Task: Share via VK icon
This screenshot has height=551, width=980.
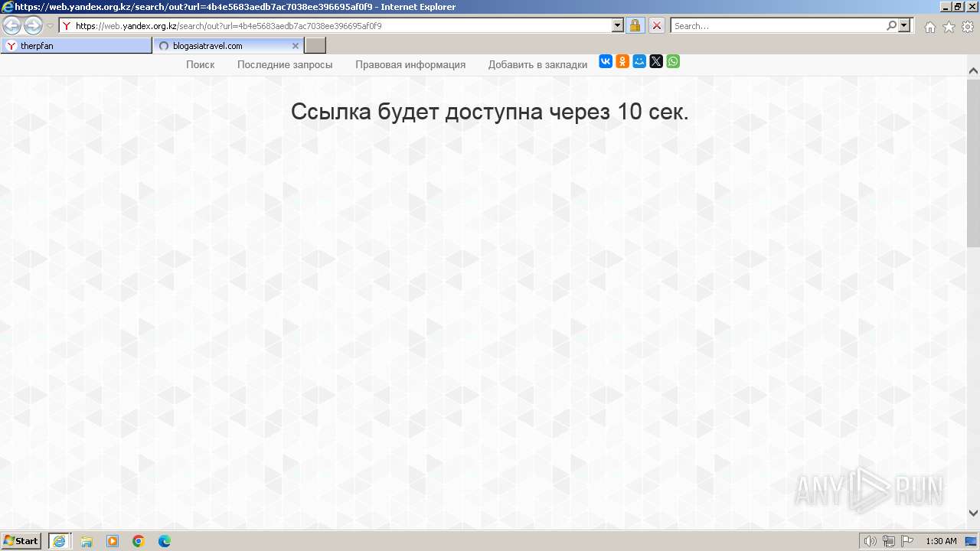Action: 606,61
